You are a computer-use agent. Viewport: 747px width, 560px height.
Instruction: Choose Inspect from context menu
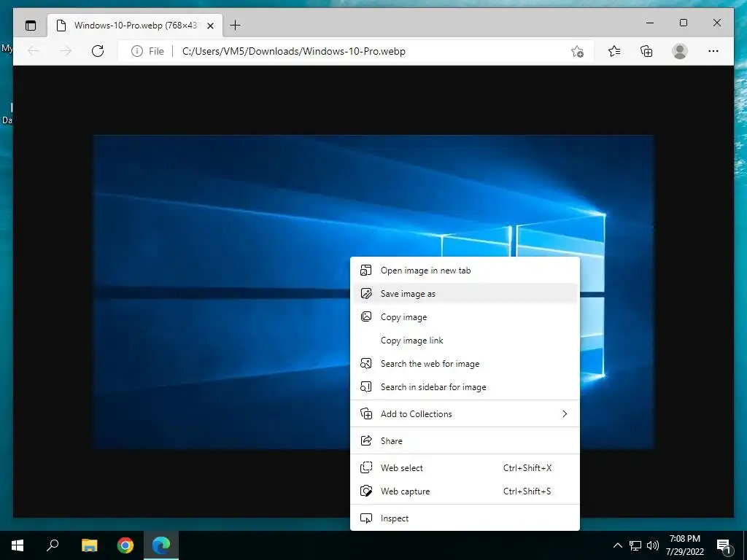pos(465,518)
